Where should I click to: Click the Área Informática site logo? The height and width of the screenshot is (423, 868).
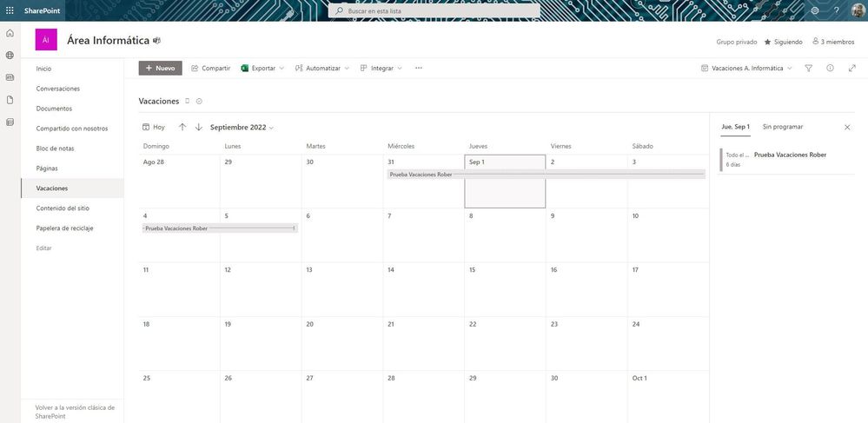point(46,40)
